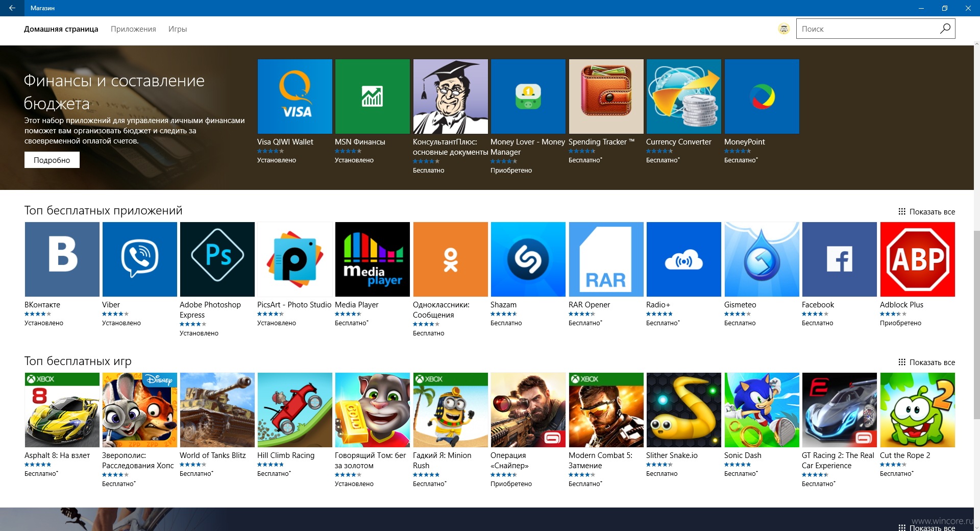
Task: Open the Spending Tracker wallet tile
Action: pyautogui.click(x=606, y=96)
